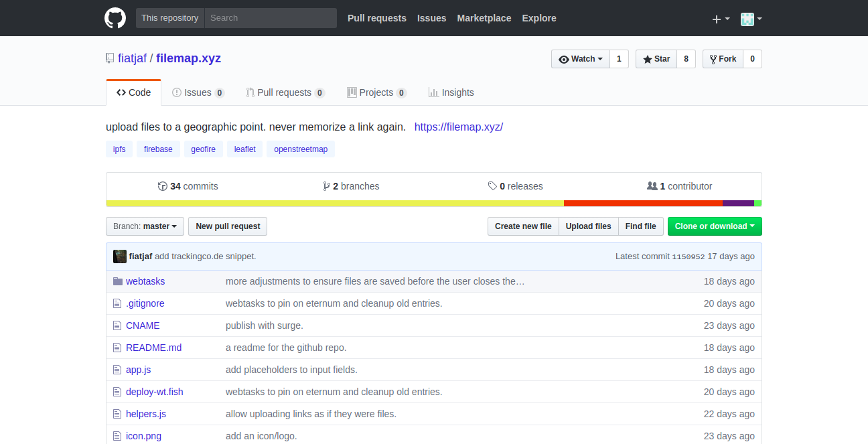Viewport: 868px width, 444px height.
Task: Click the deploy-wt.fish file icon
Action: pyautogui.click(x=117, y=392)
